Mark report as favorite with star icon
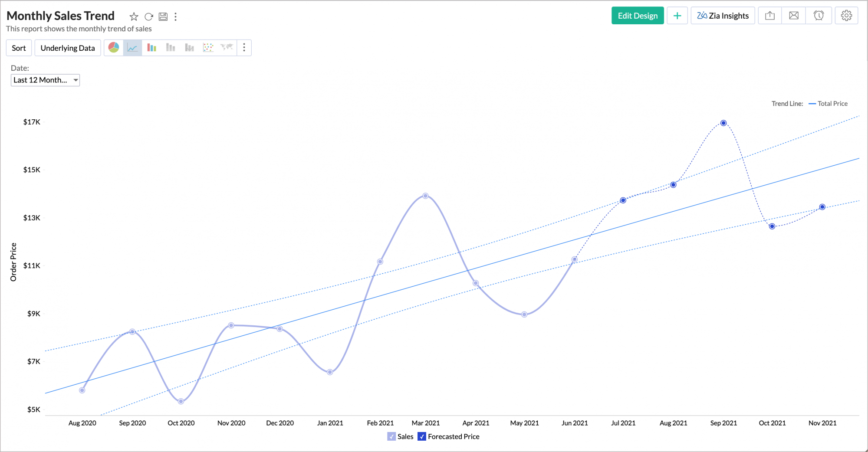The image size is (868, 452). (134, 16)
